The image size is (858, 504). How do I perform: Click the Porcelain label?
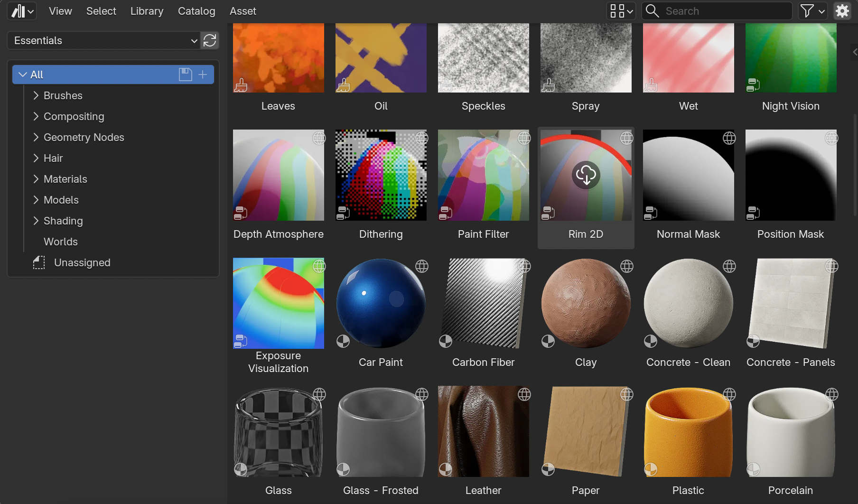coord(791,490)
